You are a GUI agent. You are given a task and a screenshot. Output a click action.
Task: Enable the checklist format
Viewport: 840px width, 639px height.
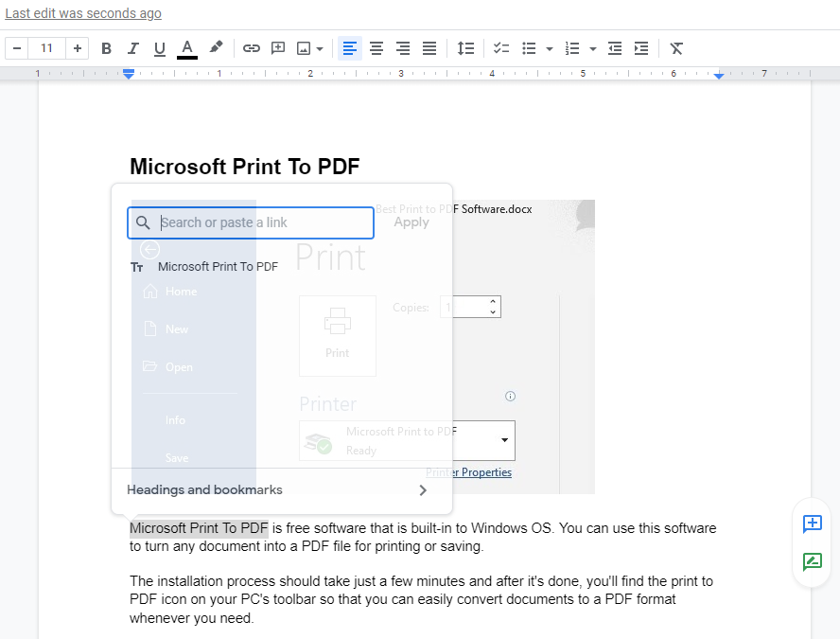[500, 48]
